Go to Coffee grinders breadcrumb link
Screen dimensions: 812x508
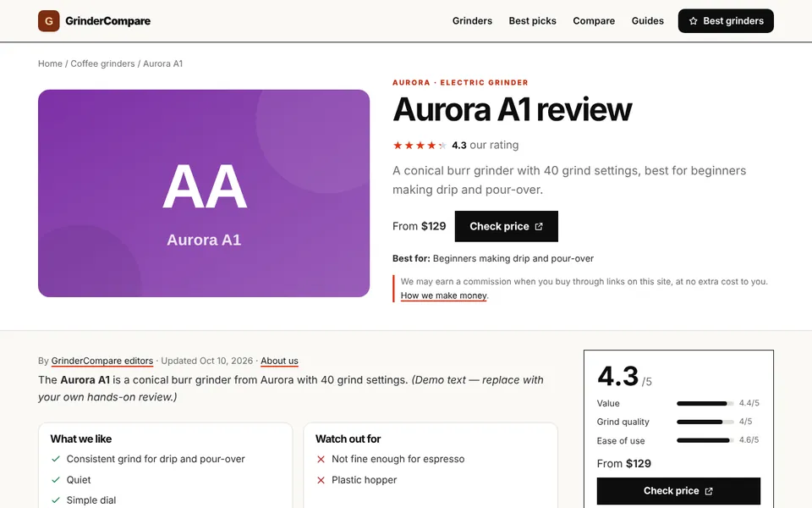(102, 63)
